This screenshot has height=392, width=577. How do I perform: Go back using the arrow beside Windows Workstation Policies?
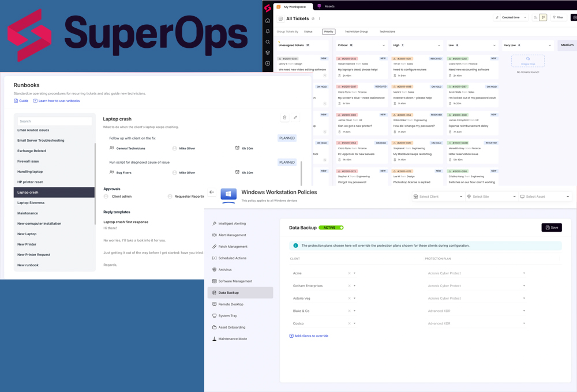(x=212, y=192)
